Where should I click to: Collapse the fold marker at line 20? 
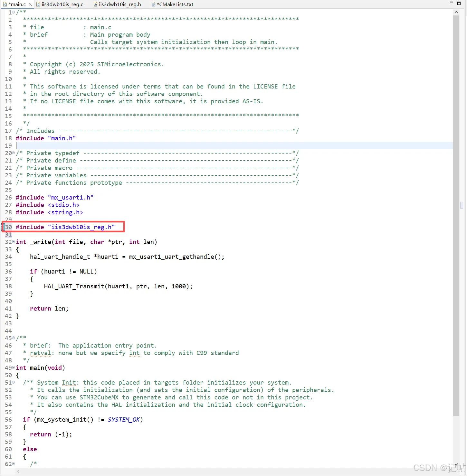pyautogui.click(x=14, y=153)
